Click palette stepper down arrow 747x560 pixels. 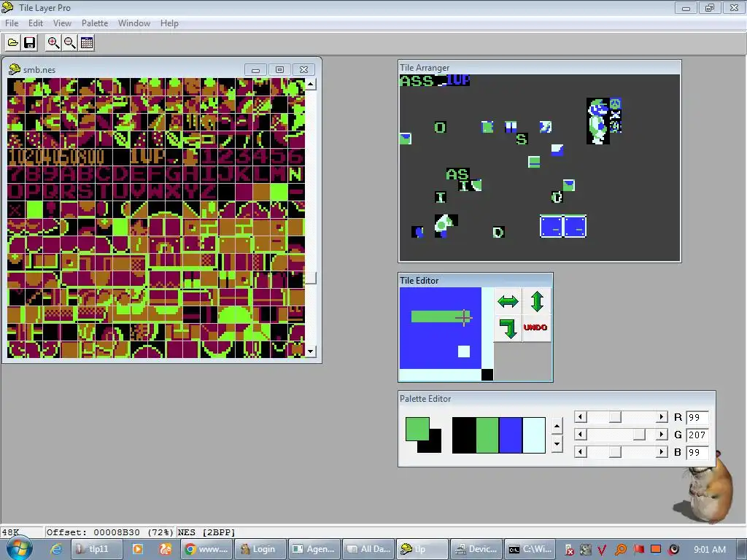(557, 444)
